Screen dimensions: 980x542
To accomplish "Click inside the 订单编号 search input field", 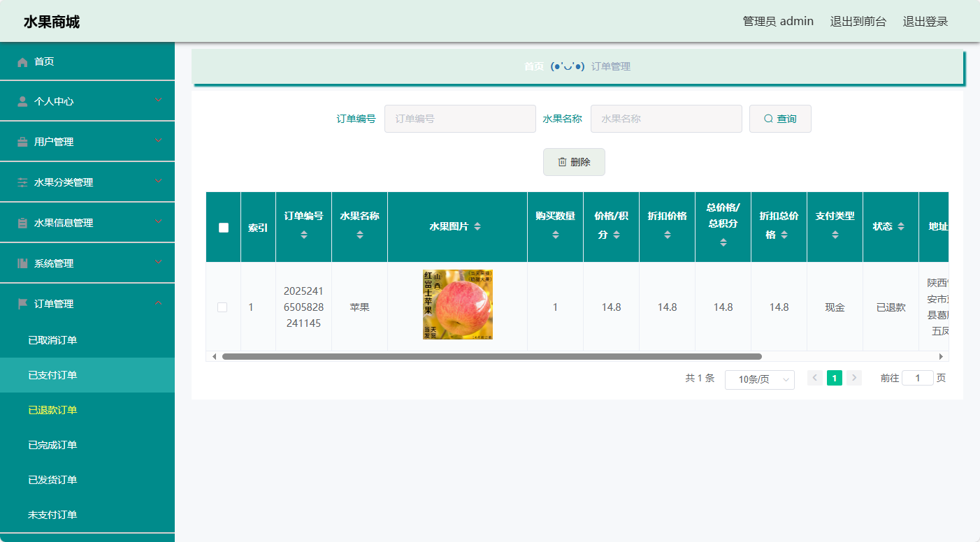I will pyautogui.click(x=460, y=118).
